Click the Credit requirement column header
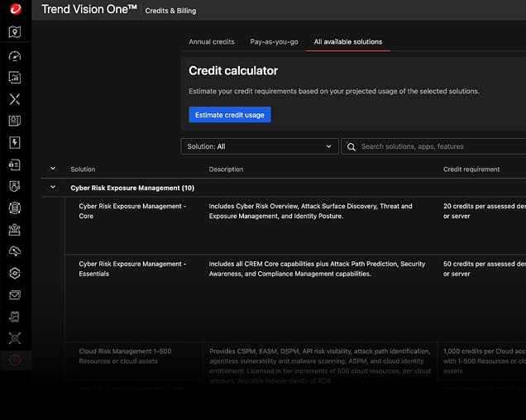This screenshot has height=420, width=526. click(x=471, y=169)
